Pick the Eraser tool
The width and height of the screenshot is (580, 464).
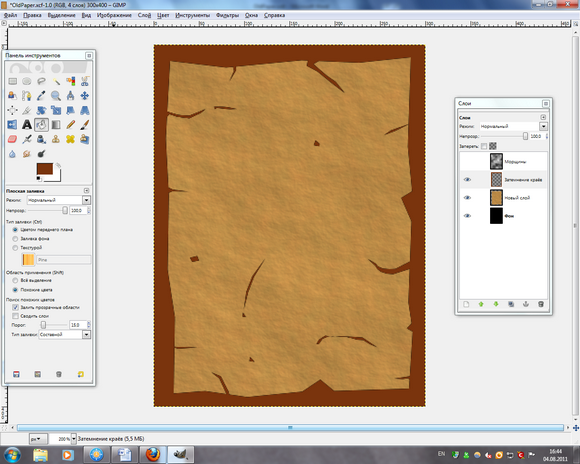(x=12, y=139)
